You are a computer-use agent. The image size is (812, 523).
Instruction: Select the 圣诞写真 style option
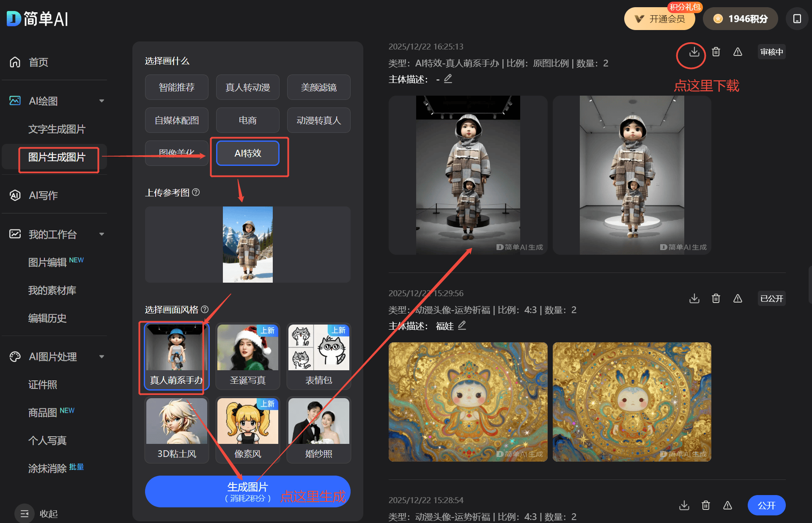coord(247,355)
